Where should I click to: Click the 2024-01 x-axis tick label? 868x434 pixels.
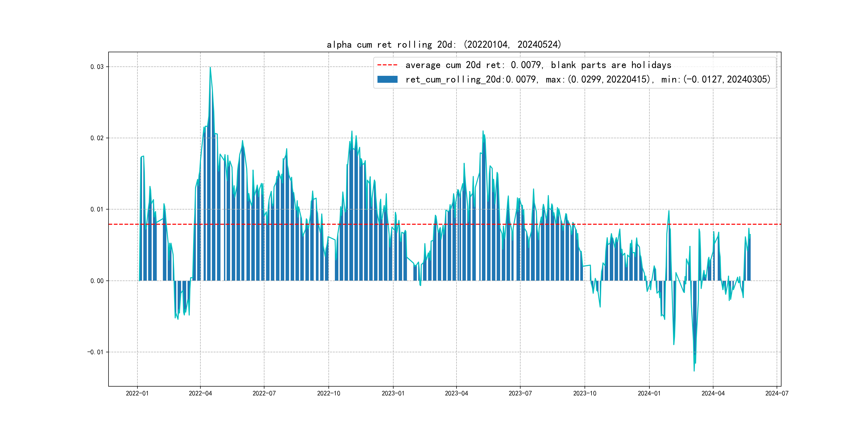649,393
